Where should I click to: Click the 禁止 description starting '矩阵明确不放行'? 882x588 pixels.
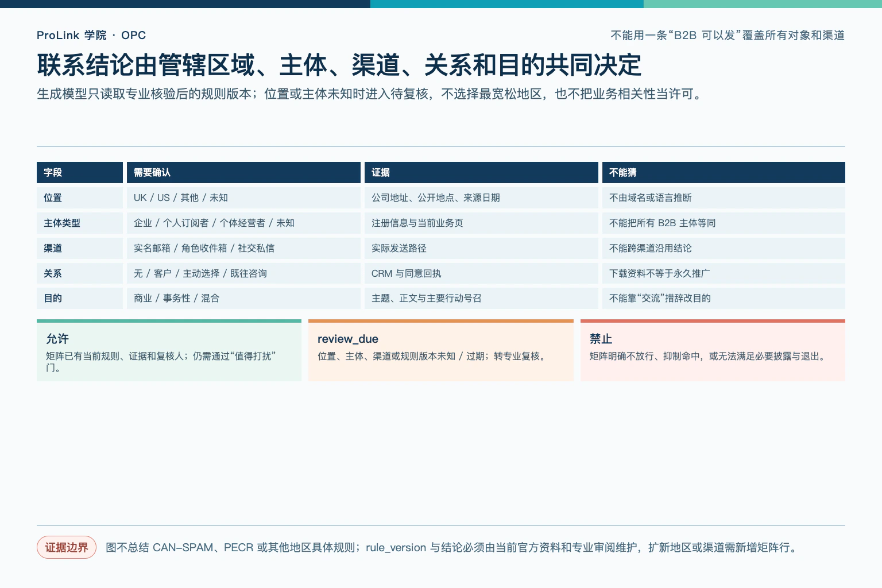pos(709,356)
